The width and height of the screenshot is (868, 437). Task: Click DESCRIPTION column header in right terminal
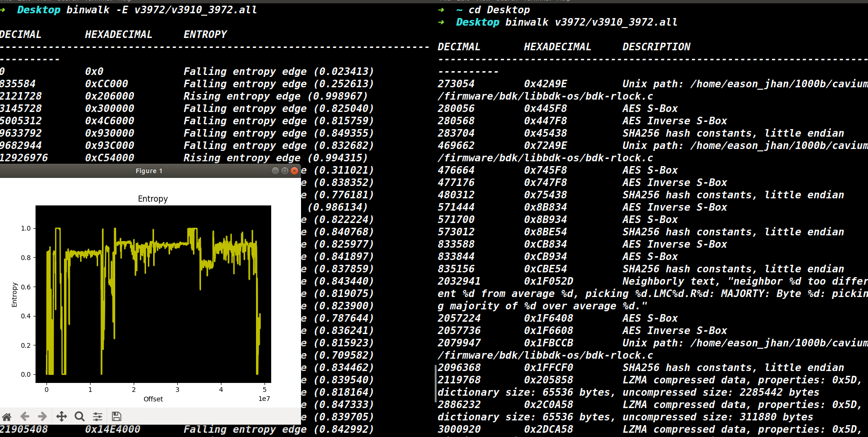(x=656, y=47)
